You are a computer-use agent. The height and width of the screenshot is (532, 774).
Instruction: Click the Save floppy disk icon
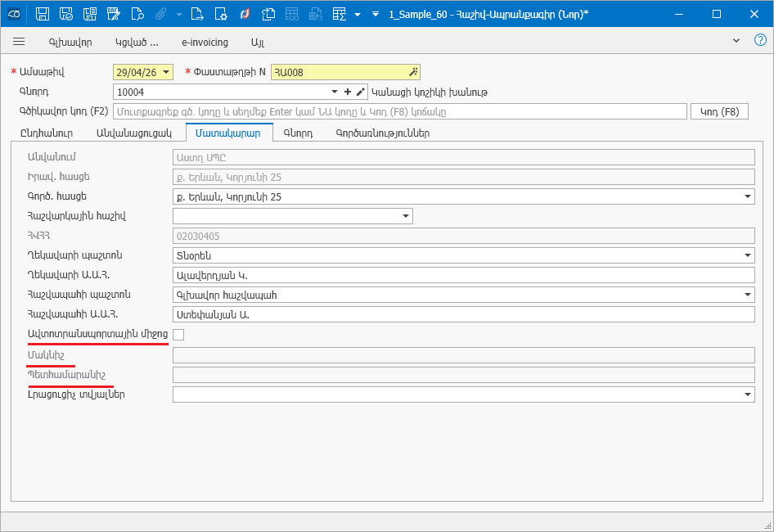coord(43,14)
